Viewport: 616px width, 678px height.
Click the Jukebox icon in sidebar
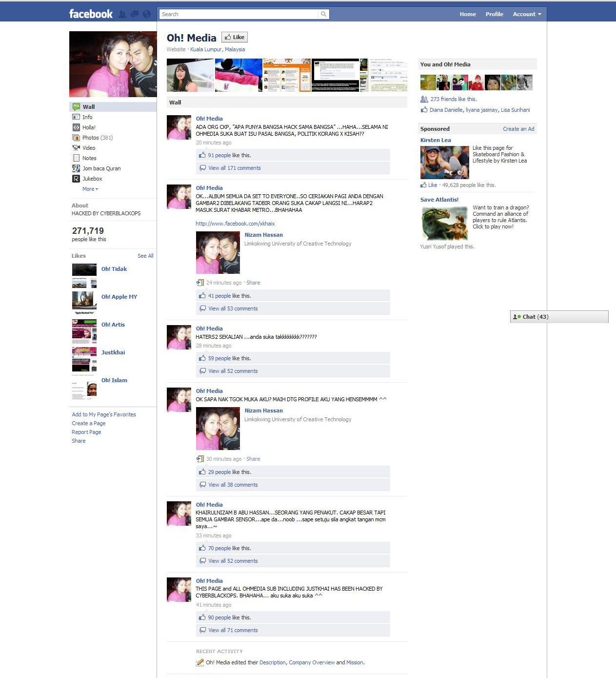tap(76, 179)
